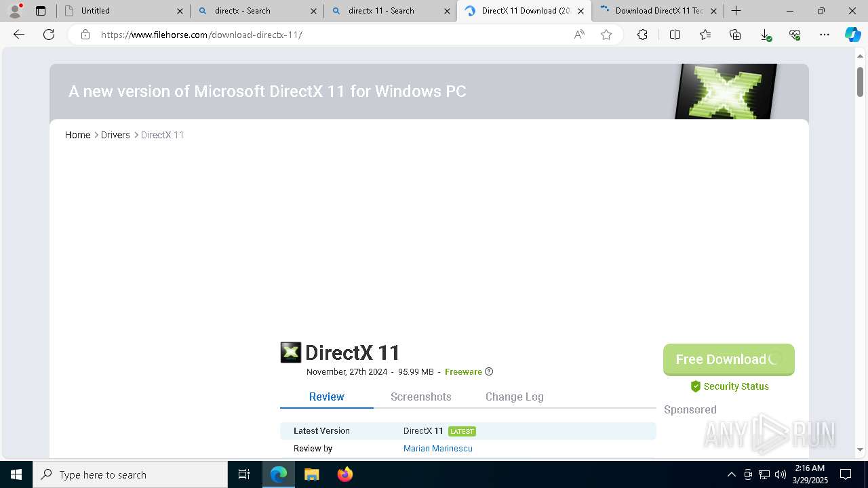The image size is (868, 488).
Task: Open the Screenshots tab on the page
Action: [421, 397]
